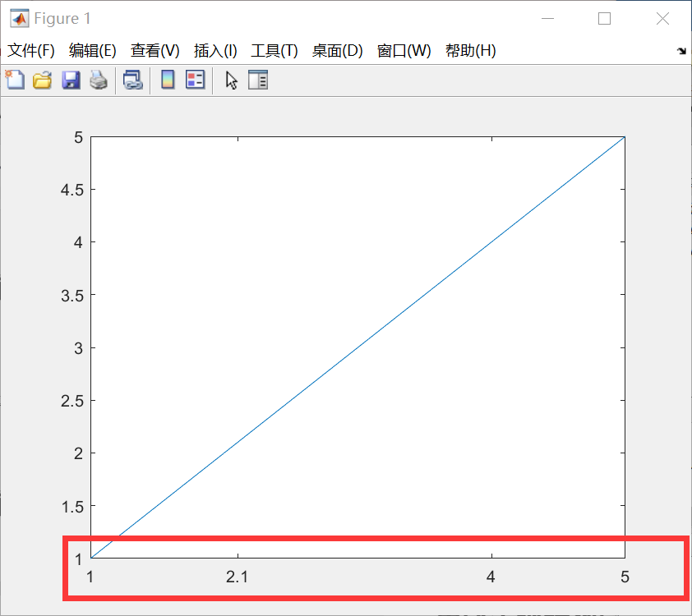Enable plot linking

coord(133,80)
